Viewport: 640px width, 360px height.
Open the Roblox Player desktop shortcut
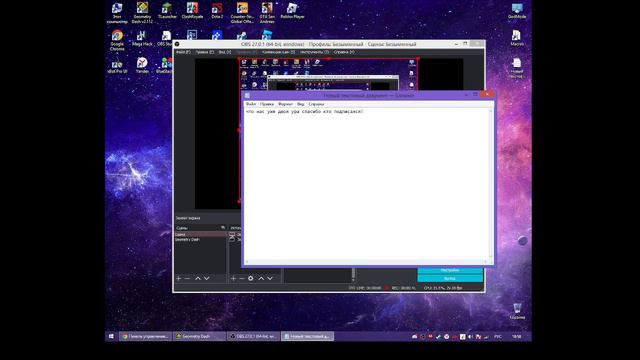tap(292, 11)
